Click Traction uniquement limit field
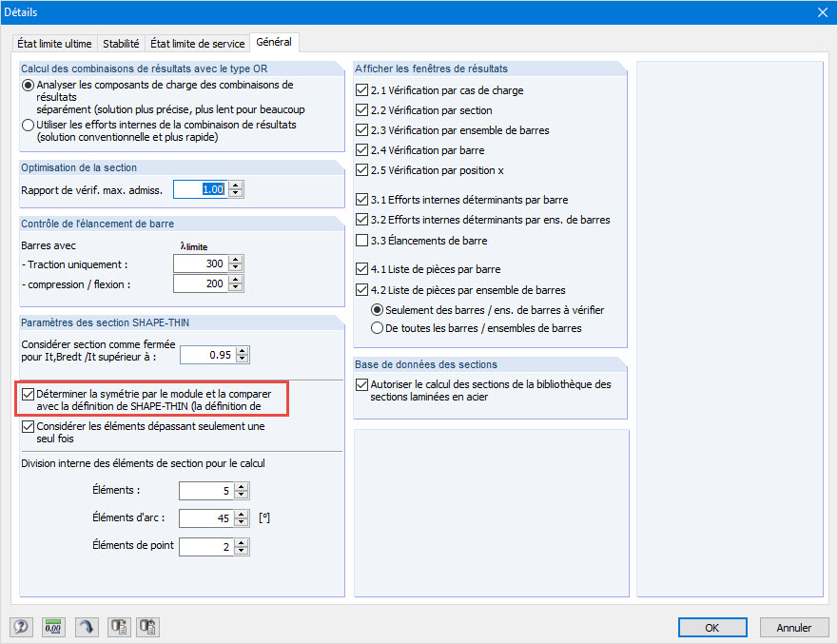The width and height of the screenshot is (838, 644). click(201, 263)
